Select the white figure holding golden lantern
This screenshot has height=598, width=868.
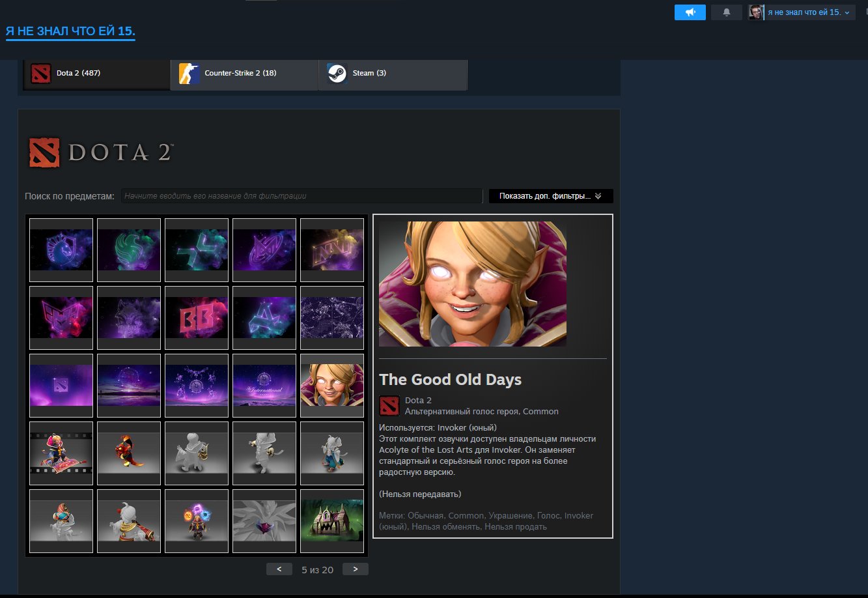(197, 453)
